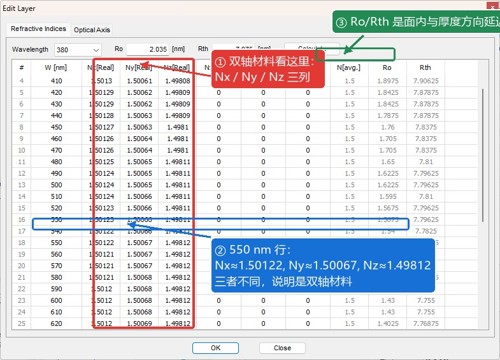Click Ro value 1.65 in 480 row
The width and height of the screenshot is (500, 360).
(x=388, y=162)
